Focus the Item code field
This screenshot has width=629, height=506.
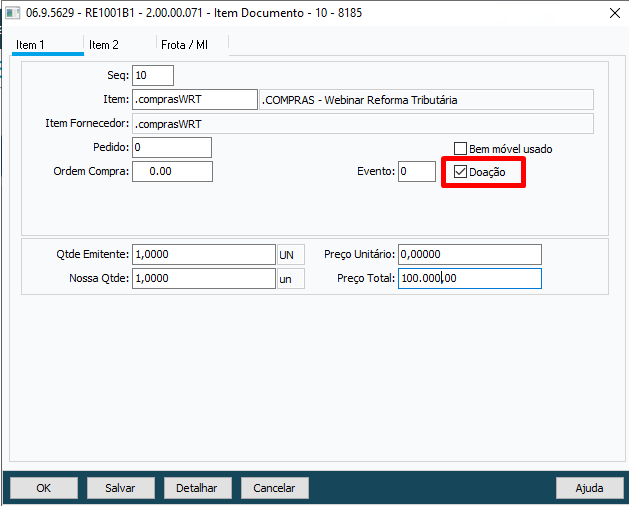195,100
